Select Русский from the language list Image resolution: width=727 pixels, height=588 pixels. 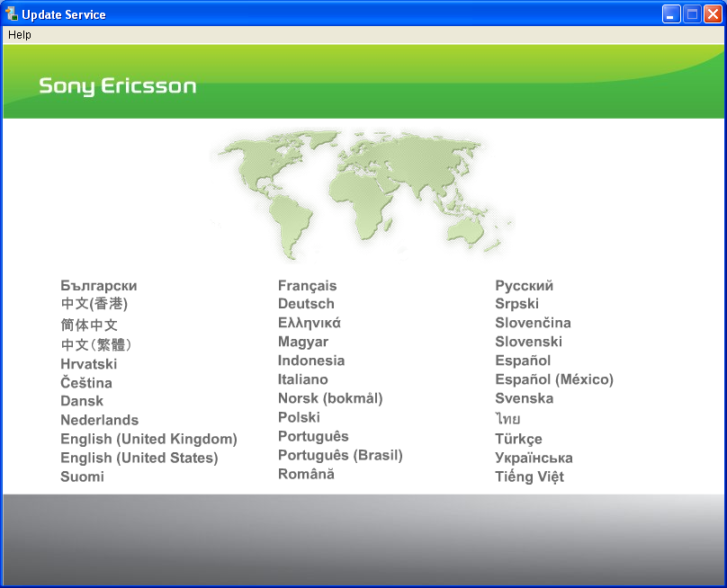(x=524, y=286)
